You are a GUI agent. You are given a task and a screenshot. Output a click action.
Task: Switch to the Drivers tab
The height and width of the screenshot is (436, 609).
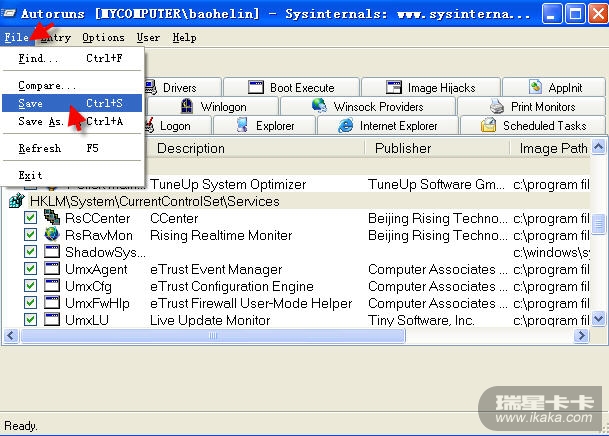(183, 87)
